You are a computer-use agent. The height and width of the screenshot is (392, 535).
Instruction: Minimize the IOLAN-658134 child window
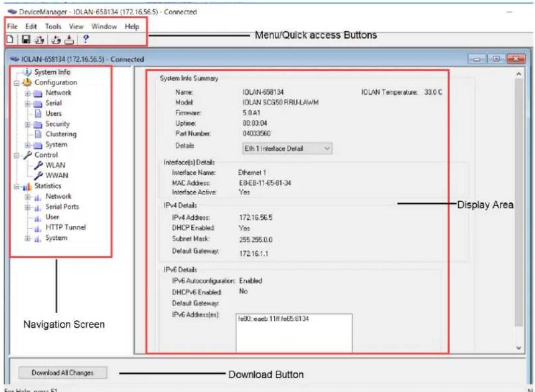click(477, 59)
